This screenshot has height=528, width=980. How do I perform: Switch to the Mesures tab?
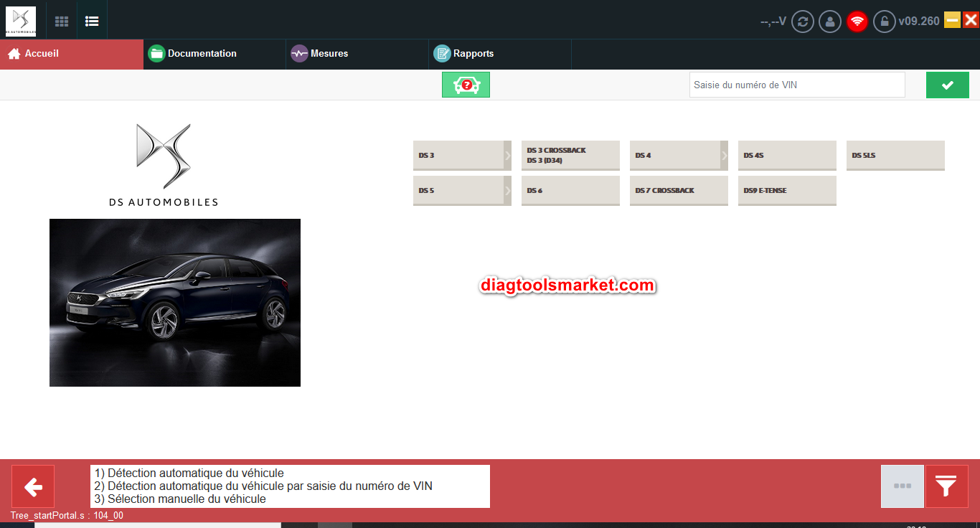coord(329,54)
